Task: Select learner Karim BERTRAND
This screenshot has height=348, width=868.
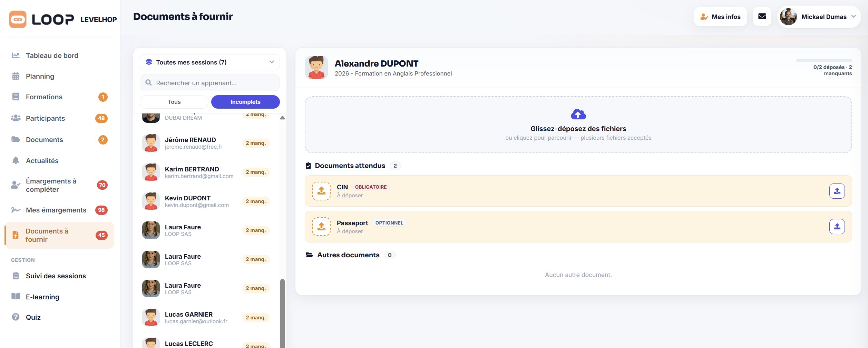Action: 206,172
